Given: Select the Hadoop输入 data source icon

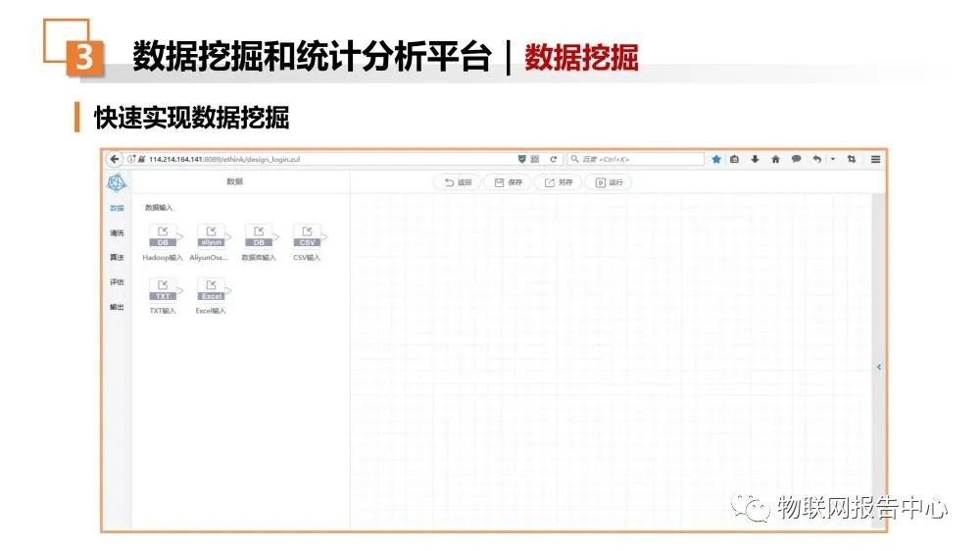Looking at the screenshot, I should (x=163, y=236).
